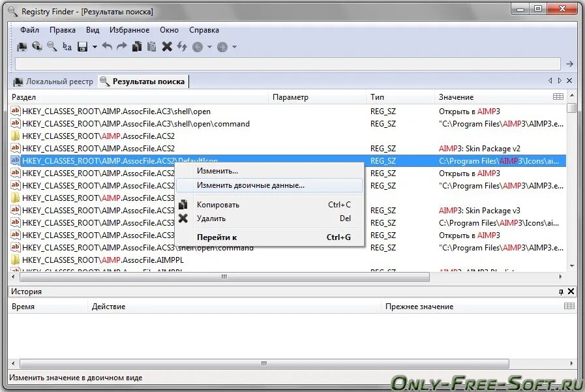Click the save floppy disk icon
Viewport: 585px width, 392px height.
[82, 46]
